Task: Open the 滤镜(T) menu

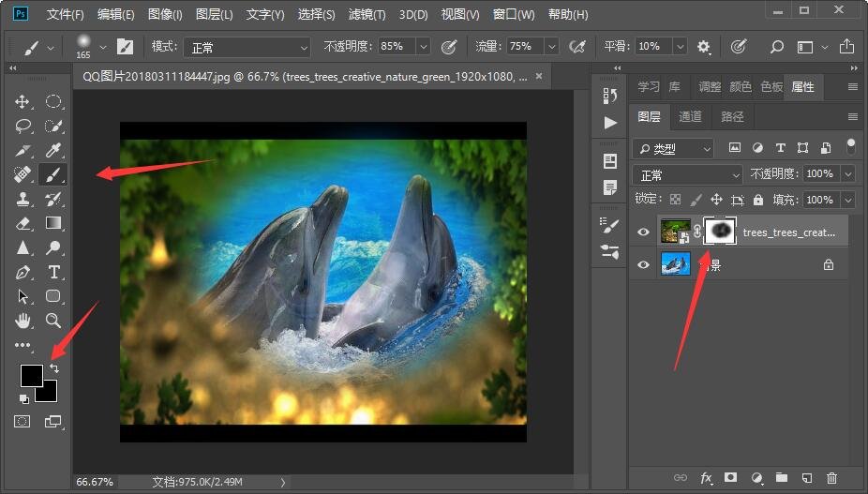Action: coord(367,14)
